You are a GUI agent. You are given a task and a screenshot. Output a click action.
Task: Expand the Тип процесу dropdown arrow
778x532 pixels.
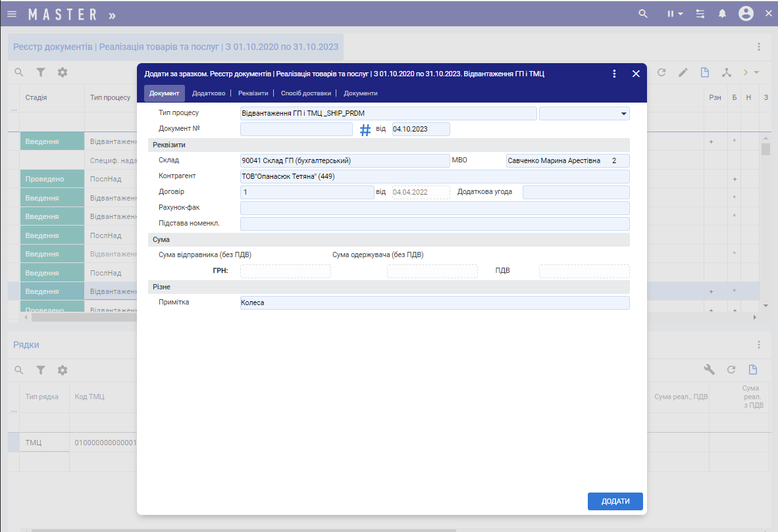coord(623,114)
